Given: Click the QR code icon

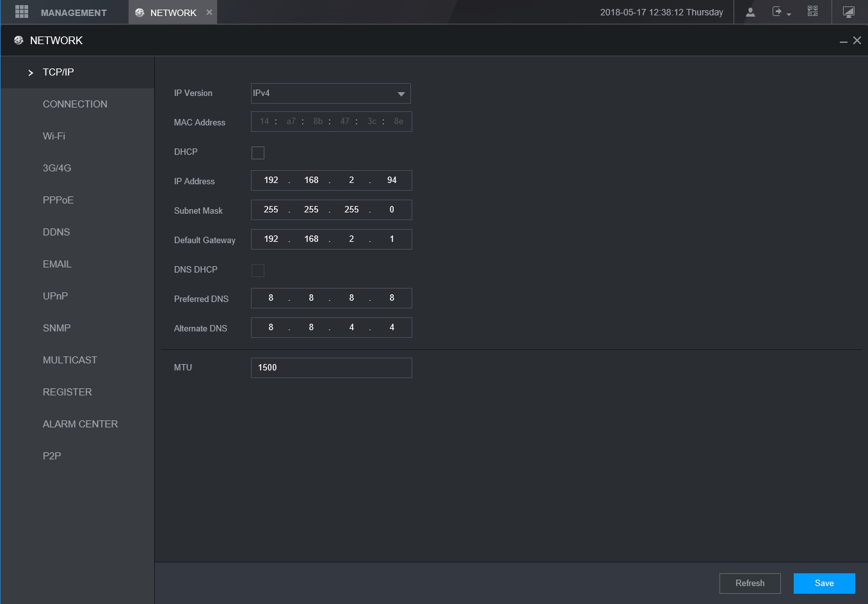Looking at the screenshot, I should [x=812, y=12].
